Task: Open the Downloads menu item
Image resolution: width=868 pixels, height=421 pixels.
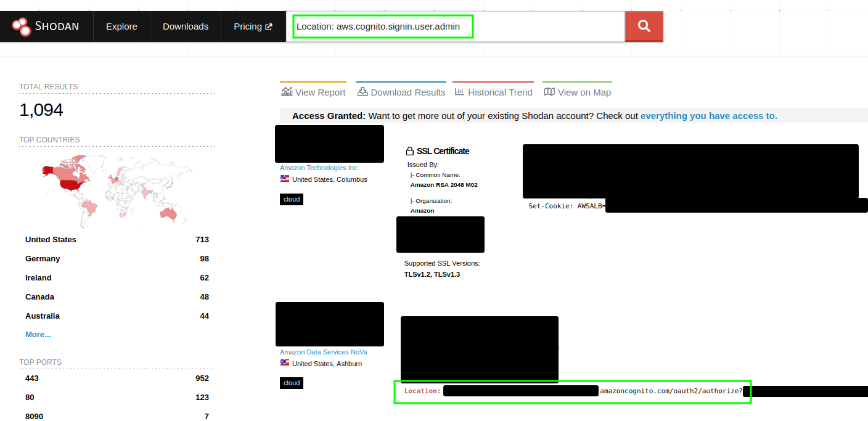Action: (185, 26)
